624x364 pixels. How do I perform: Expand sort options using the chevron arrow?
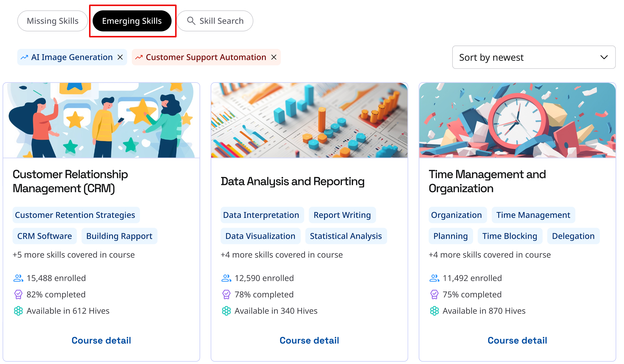(x=604, y=57)
